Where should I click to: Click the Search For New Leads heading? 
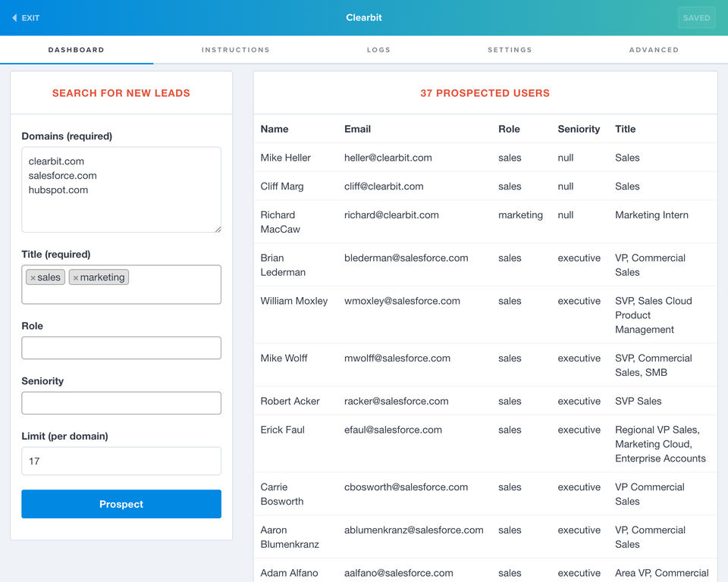coord(121,92)
